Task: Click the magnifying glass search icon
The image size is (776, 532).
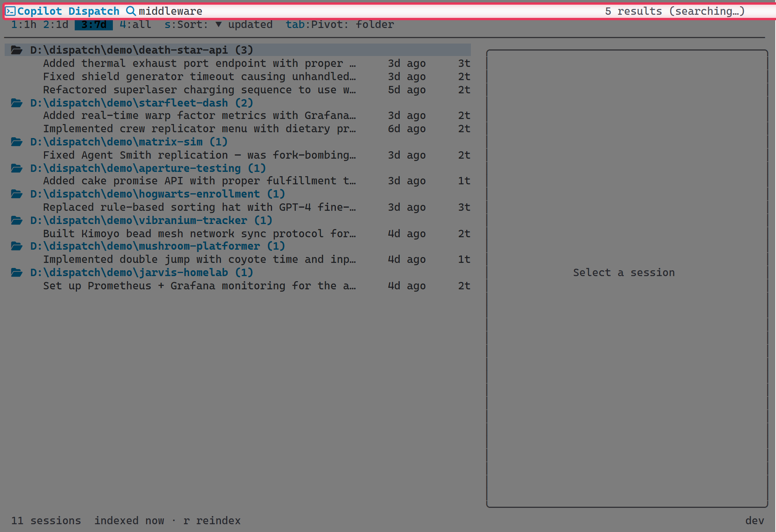Action: pos(131,11)
